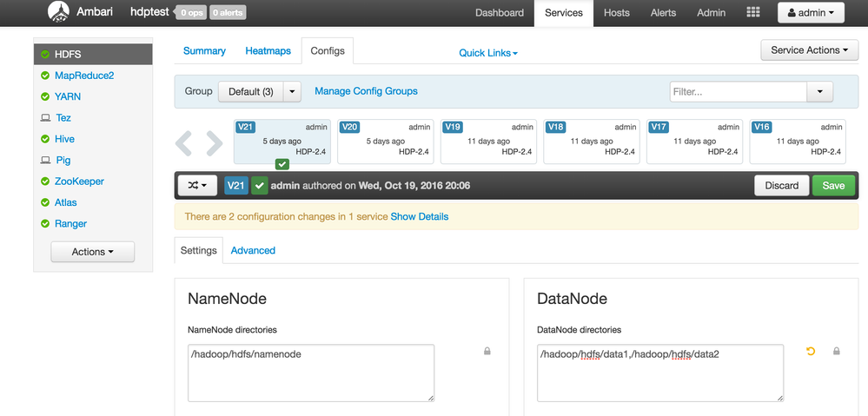The width and height of the screenshot is (868, 416).
Task: Click the lock icon beside NameNode directories
Action: tap(487, 352)
